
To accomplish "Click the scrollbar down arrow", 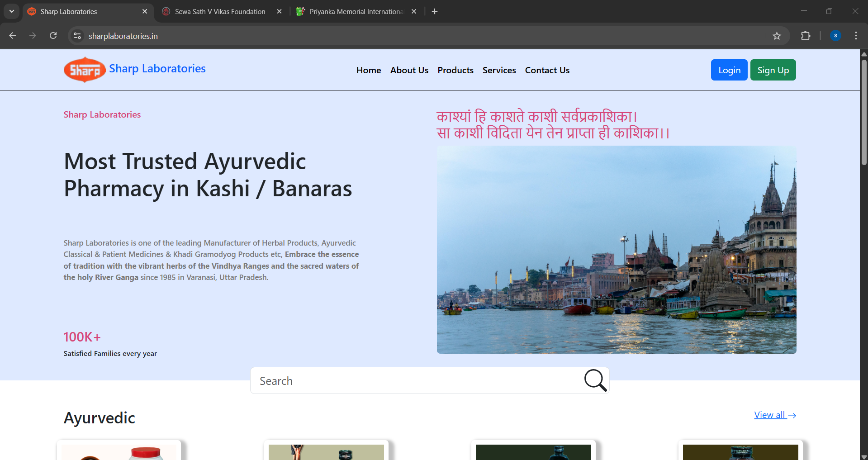I will tap(864, 456).
